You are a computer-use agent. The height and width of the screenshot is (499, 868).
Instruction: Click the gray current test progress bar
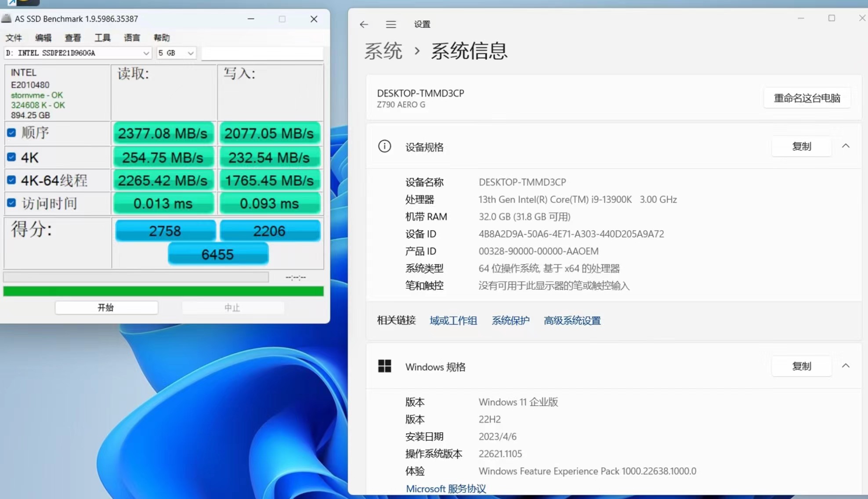click(136, 277)
